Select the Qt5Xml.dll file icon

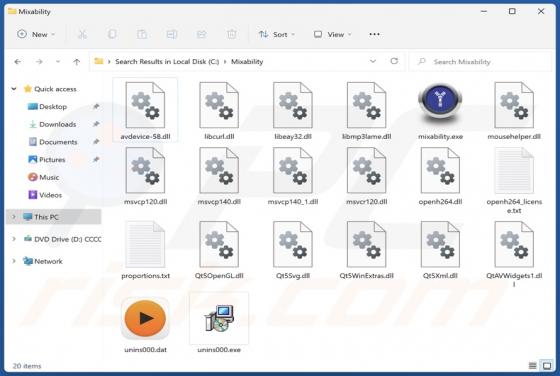[440, 244]
